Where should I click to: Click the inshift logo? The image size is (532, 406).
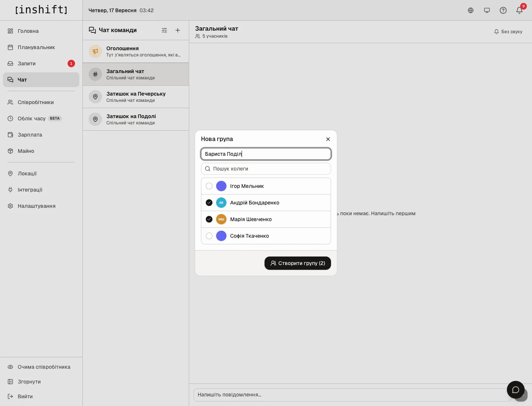coord(41,10)
